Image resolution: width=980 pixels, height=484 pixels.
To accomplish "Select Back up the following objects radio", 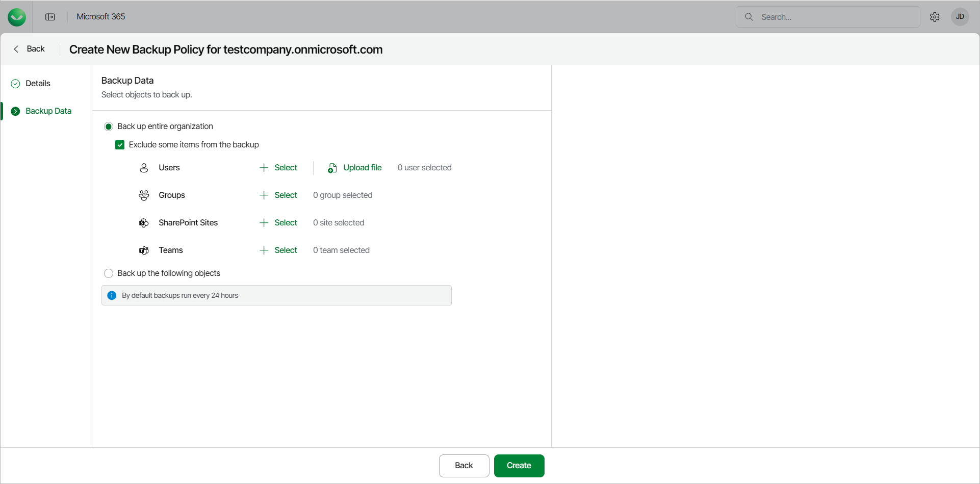I will click(109, 273).
